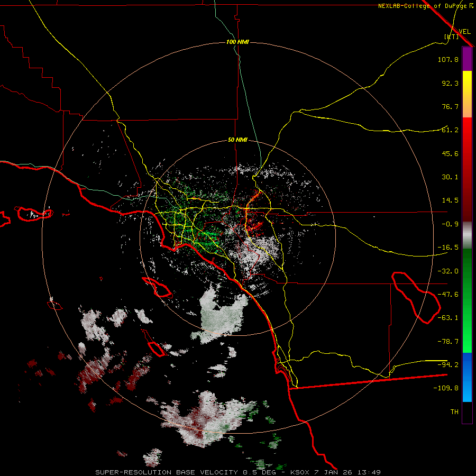This screenshot has width=476, height=476.
Task: Click the 76.7 velocity scale value
Action: pos(450,106)
